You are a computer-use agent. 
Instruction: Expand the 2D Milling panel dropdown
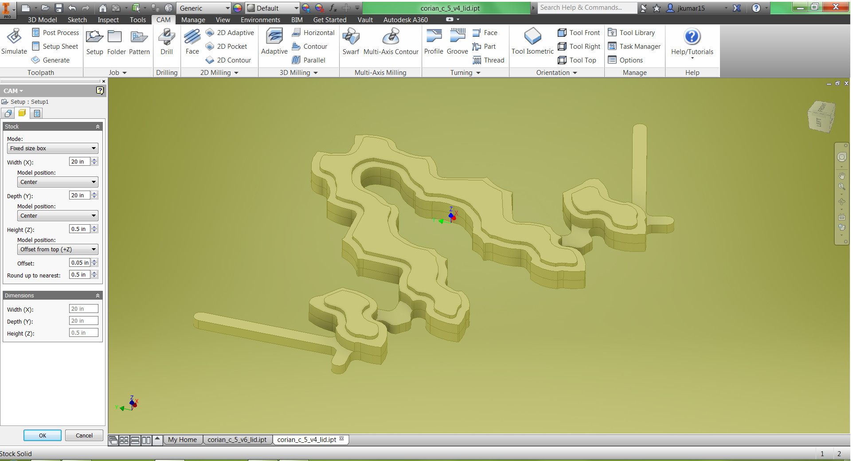(x=236, y=73)
